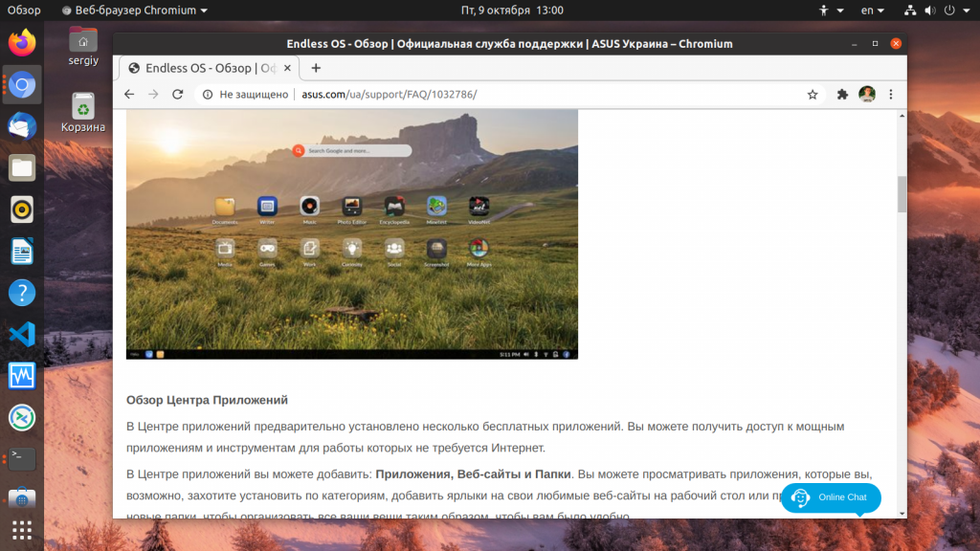Open the 'en' keyboard layout dropdown
The image size is (980, 551).
873,10
